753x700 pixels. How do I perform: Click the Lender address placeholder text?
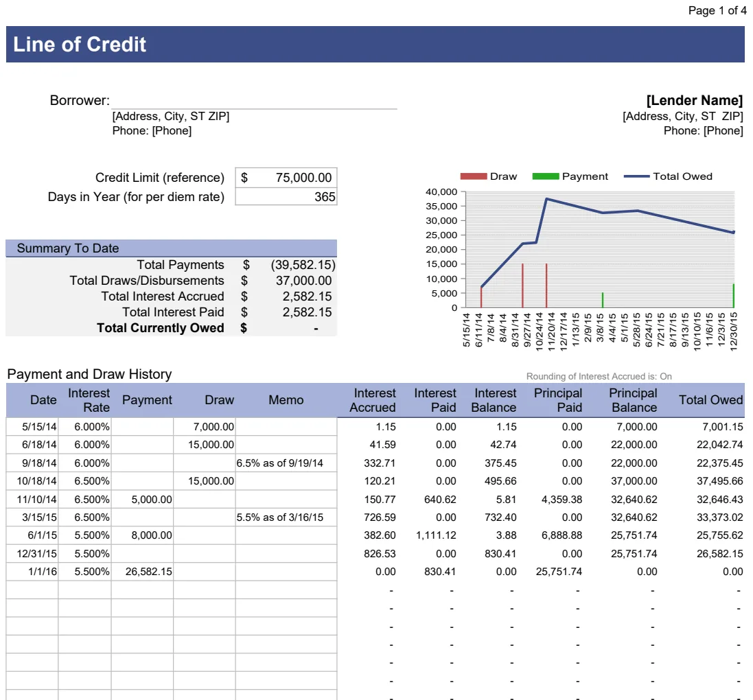coord(683,116)
